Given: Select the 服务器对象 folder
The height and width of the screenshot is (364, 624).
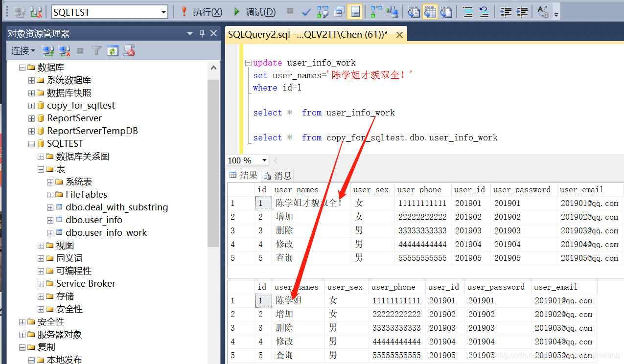Looking at the screenshot, I should pos(60,335).
